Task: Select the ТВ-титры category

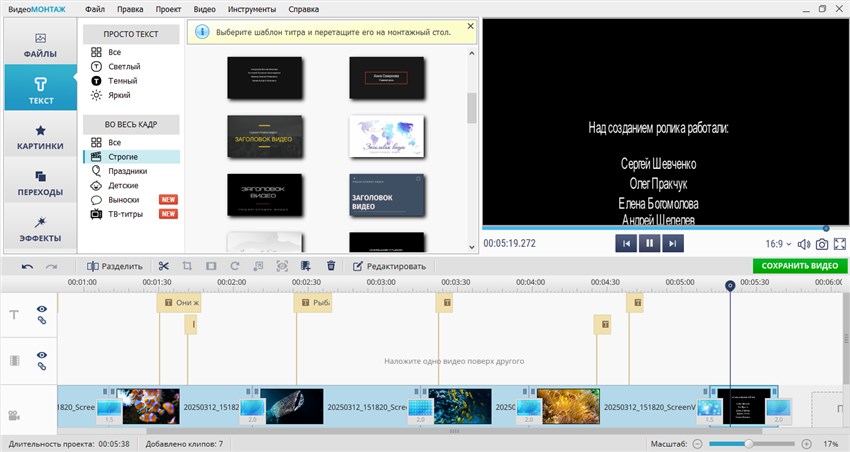Action: click(125, 214)
